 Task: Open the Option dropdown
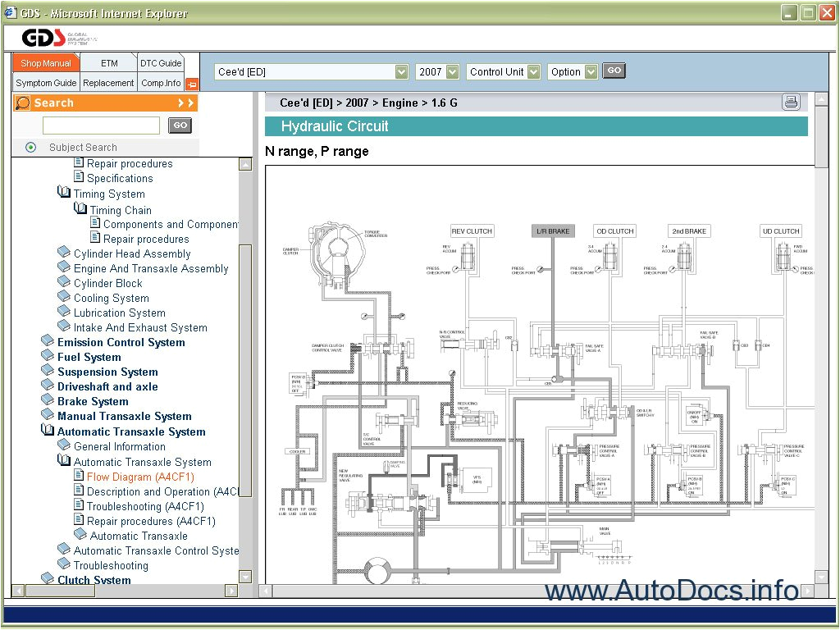click(591, 72)
